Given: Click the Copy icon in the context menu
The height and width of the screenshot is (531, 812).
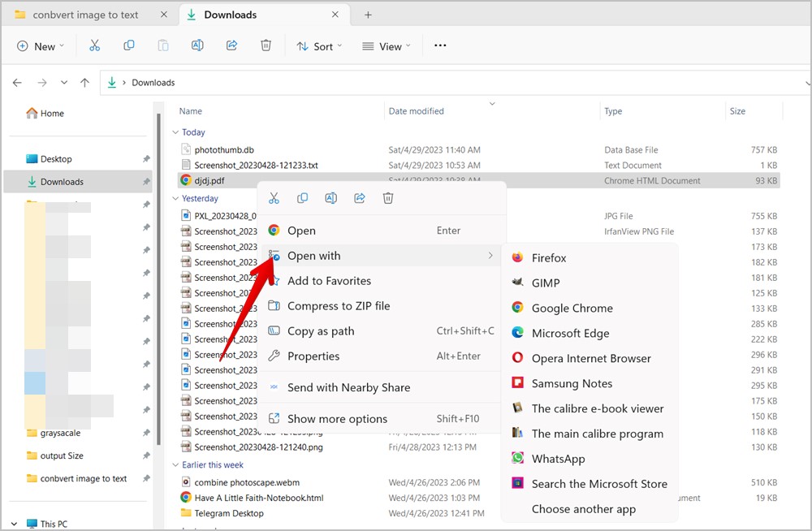Looking at the screenshot, I should tap(302, 198).
